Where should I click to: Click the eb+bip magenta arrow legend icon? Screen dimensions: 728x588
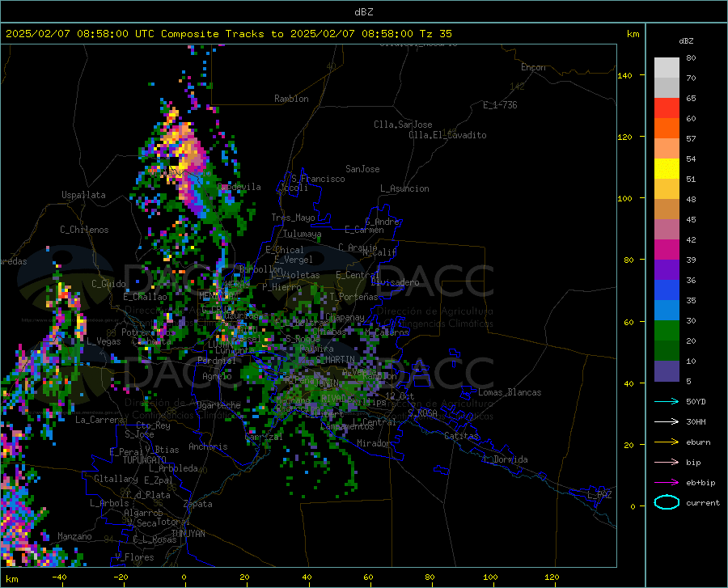[x=667, y=482]
